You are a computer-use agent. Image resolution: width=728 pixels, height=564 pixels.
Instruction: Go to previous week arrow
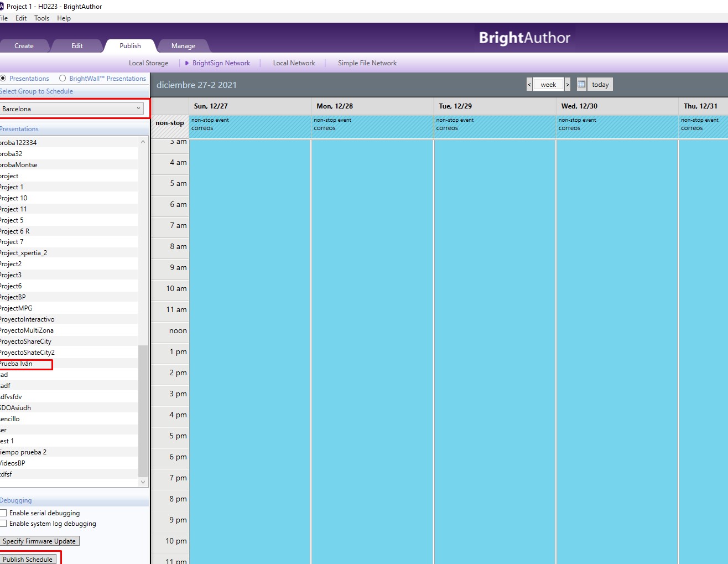pyautogui.click(x=529, y=85)
